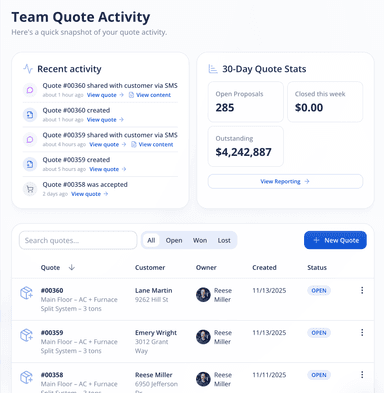The image size is (384, 393).
Task: Click address 9262 Hill St
Action: click(151, 299)
